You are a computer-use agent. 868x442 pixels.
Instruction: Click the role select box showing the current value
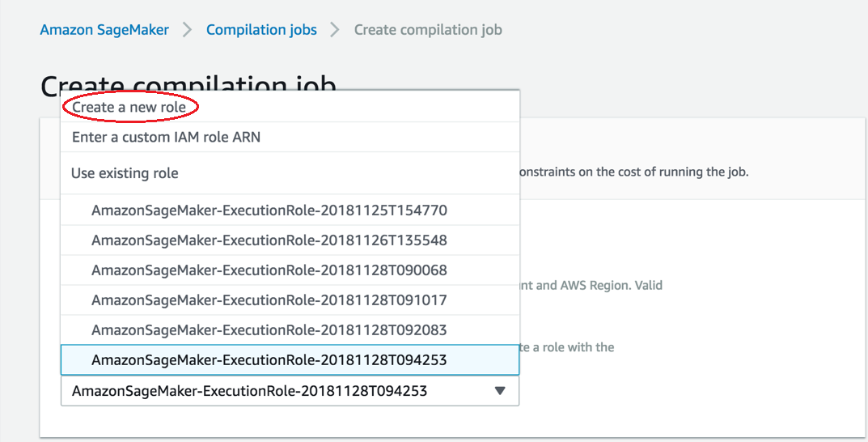249,391
